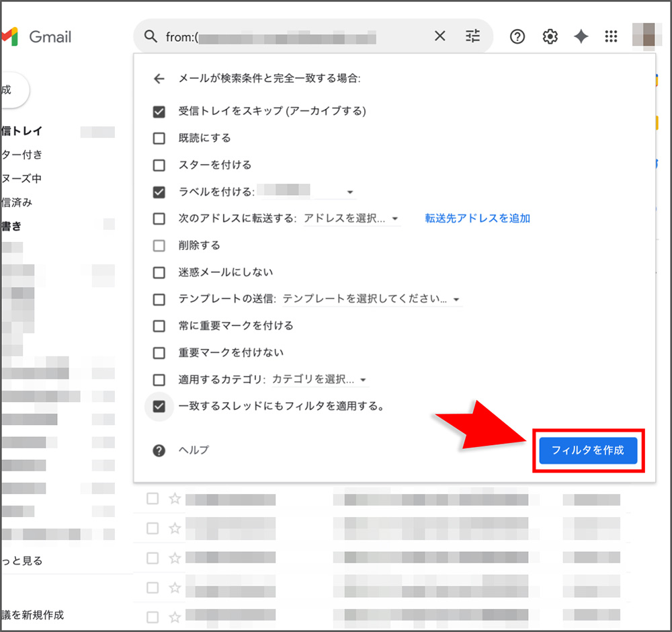Clear the search with the X icon
Viewport: 672px width, 632px height.
pos(439,36)
